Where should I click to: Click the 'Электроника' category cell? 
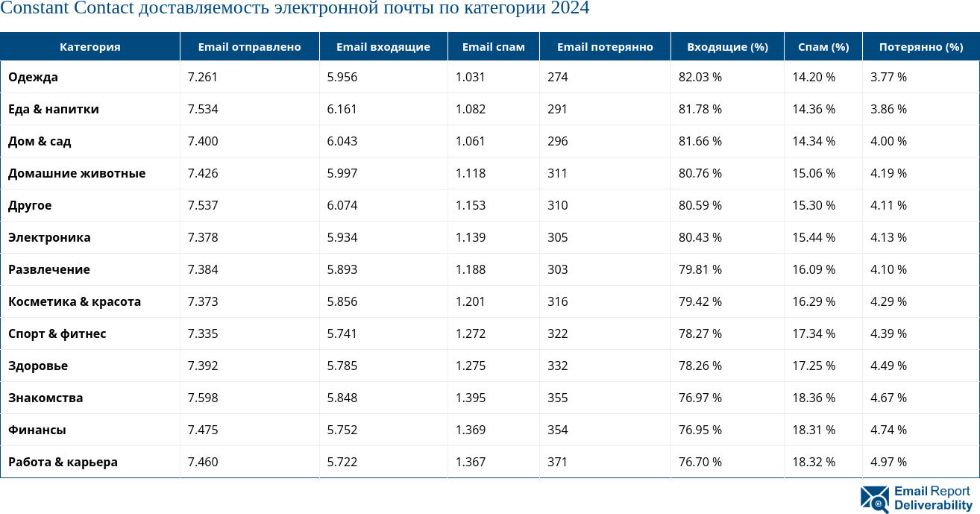pyautogui.click(x=49, y=237)
